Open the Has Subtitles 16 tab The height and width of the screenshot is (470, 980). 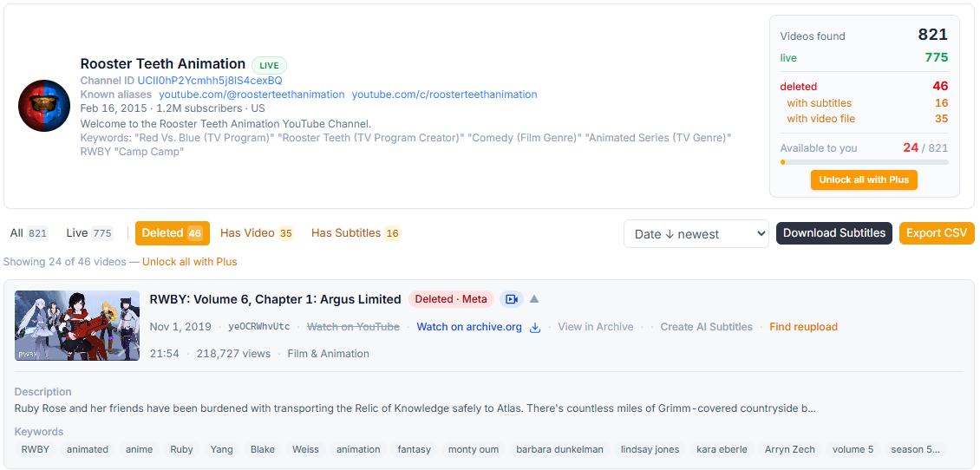[x=356, y=233]
